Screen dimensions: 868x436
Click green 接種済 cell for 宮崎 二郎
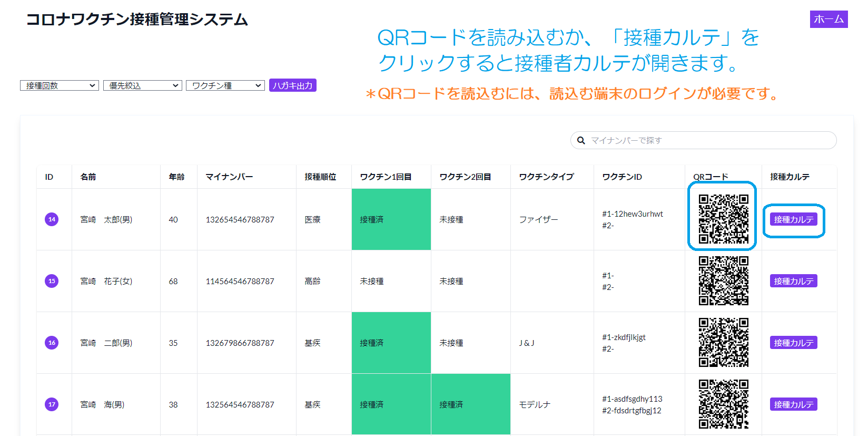pos(391,343)
